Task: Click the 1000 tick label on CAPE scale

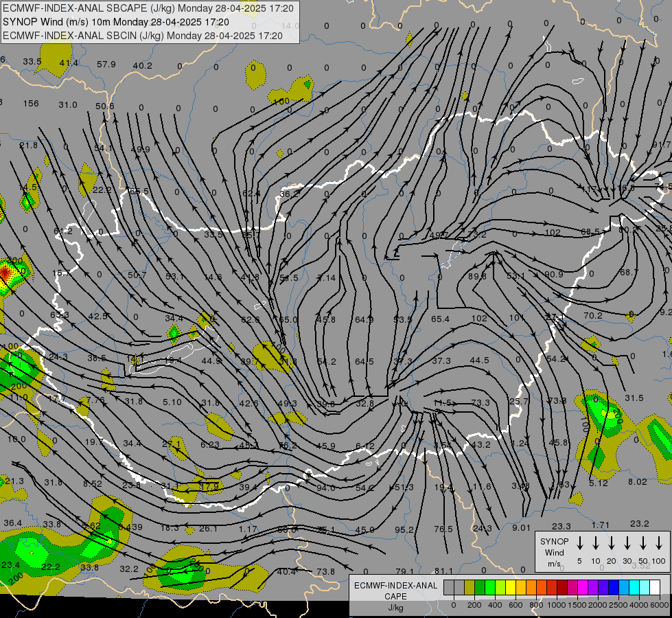Action: pos(556,605)
